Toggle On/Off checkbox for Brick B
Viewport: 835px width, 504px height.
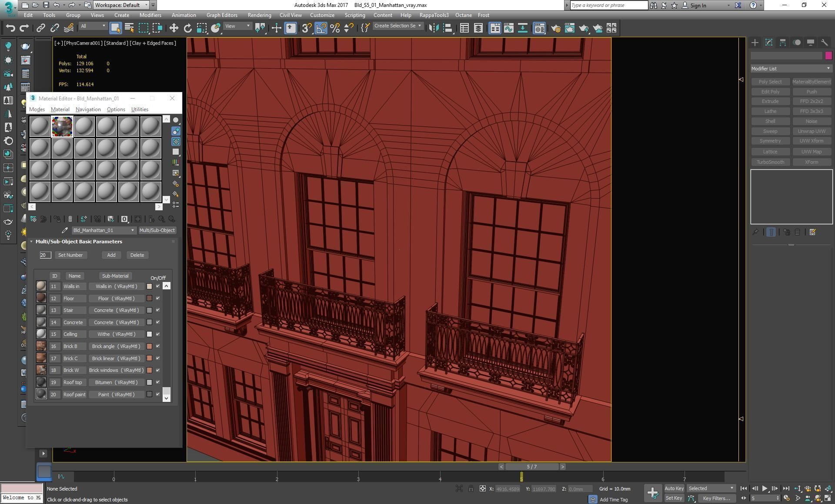(158, 346)
